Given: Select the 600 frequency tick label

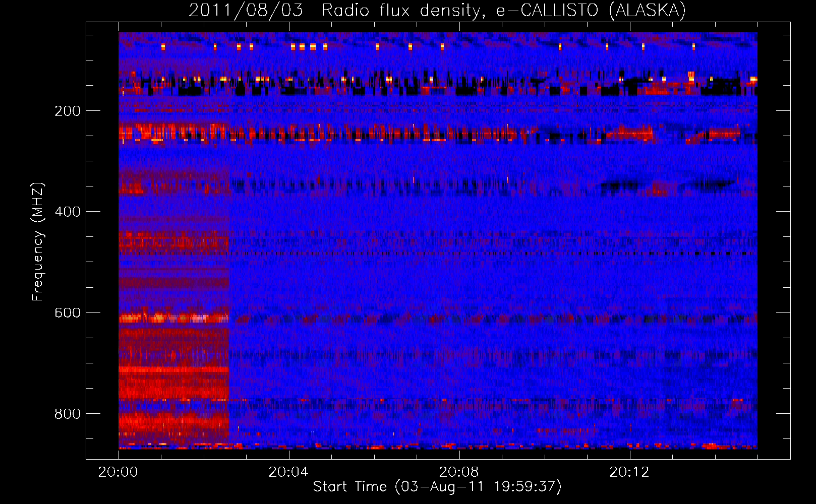Looking at the screenshot, I should point(68,312).
